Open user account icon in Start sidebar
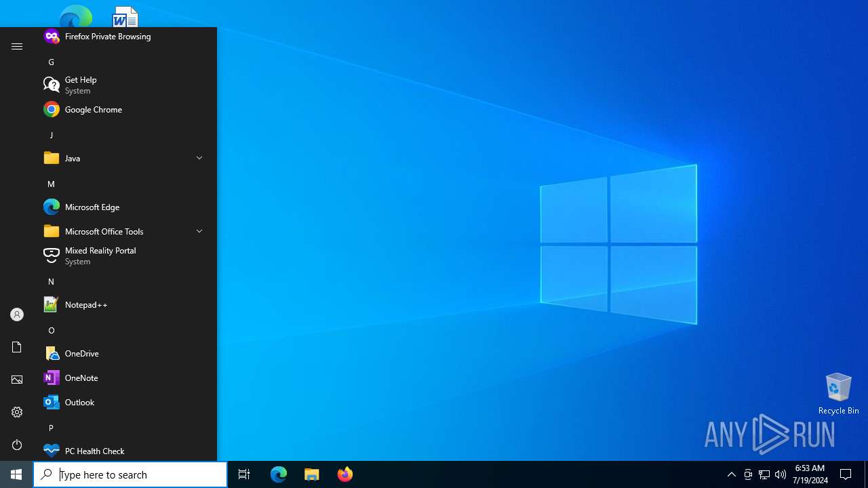Viewport: 868px width, 488px height. (x=17, y=314)
